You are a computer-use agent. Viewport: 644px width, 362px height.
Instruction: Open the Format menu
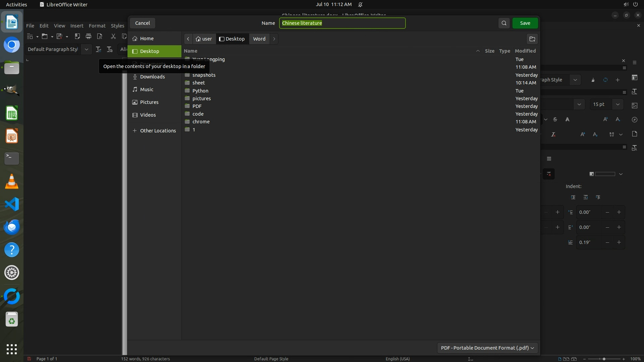tap(97, 26)
